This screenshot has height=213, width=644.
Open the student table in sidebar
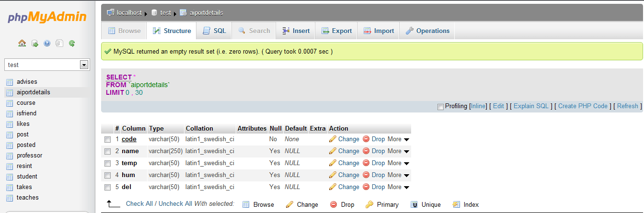27,177
